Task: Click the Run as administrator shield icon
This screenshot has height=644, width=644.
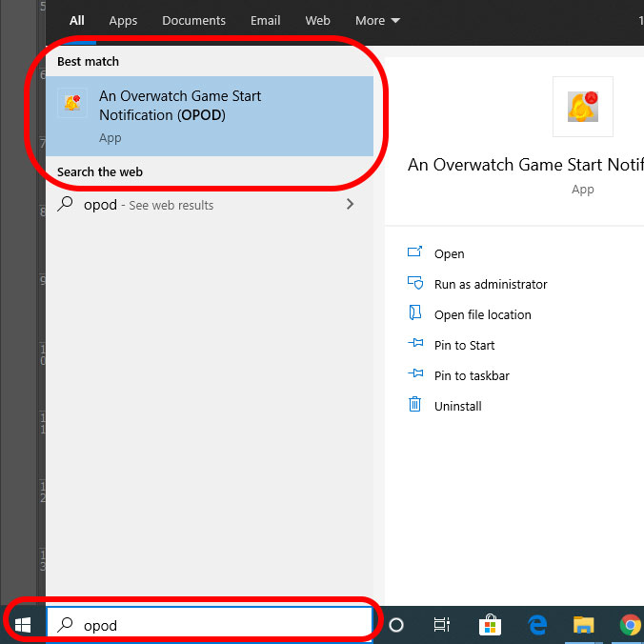Action: point(415,283)
